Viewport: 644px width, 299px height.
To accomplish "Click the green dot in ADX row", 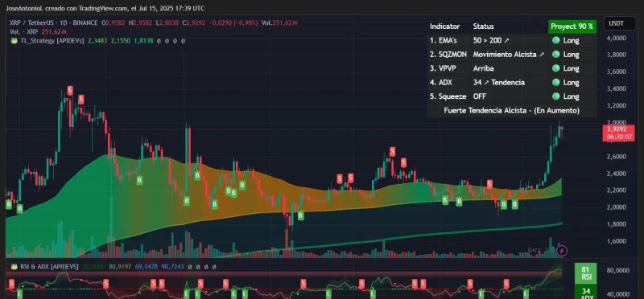I will (556, 83).
